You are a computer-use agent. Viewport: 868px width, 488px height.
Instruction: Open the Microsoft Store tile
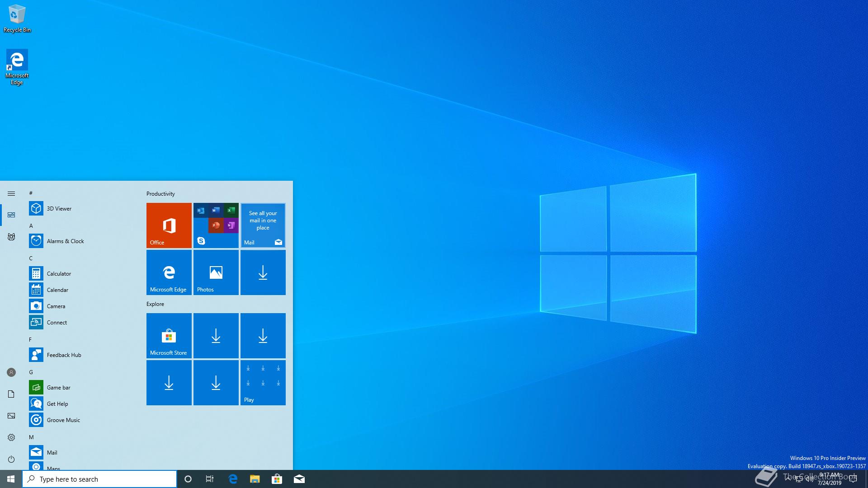[x=169, y=336]
